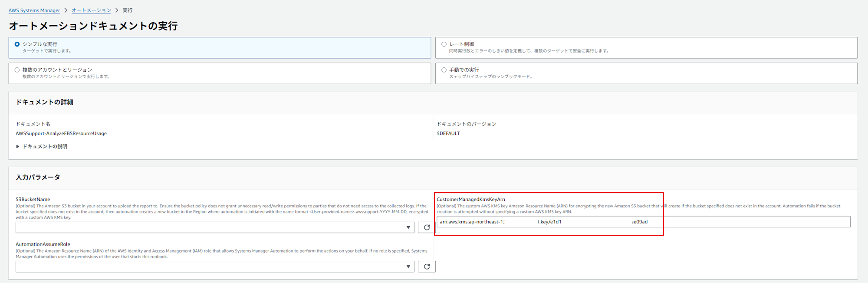Click the ドキュメントの詳細 section heading
The width and height of the screenshot is (868, 283).
45,102
